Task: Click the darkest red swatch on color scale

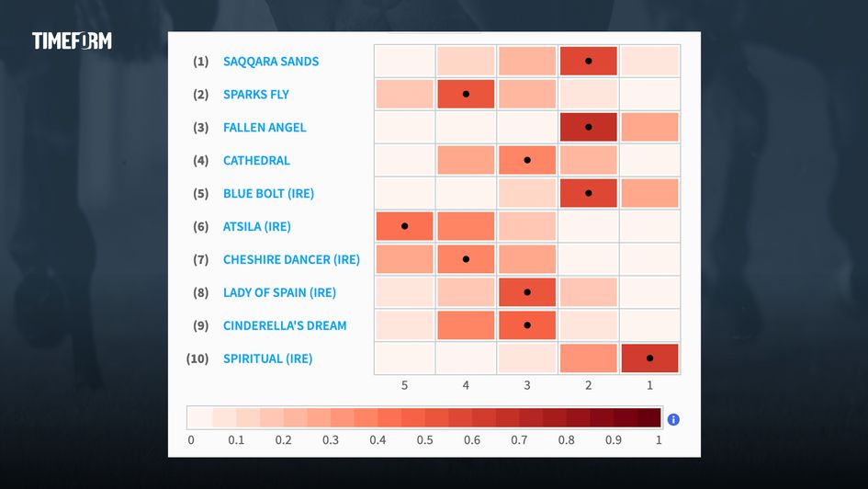Action: [x=648, y=418]
